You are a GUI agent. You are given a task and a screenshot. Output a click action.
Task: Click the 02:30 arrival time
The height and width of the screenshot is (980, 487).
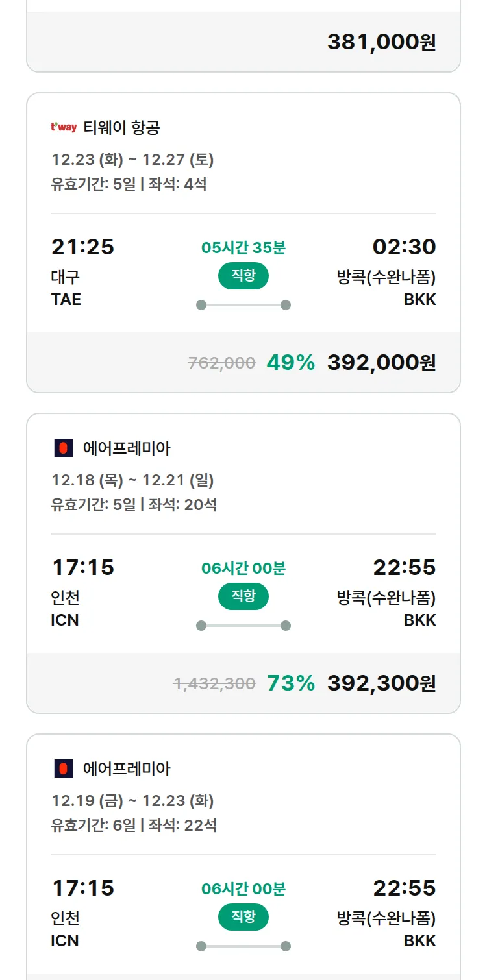[404, 247]
